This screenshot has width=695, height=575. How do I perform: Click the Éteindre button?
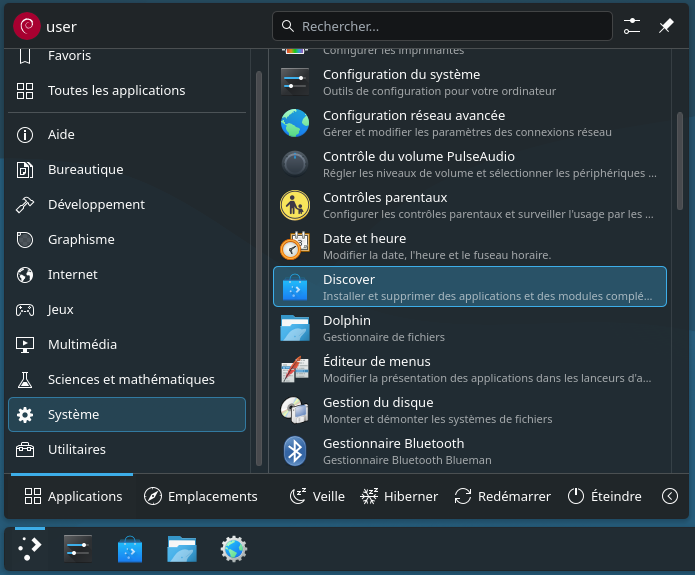click(604, 496)
